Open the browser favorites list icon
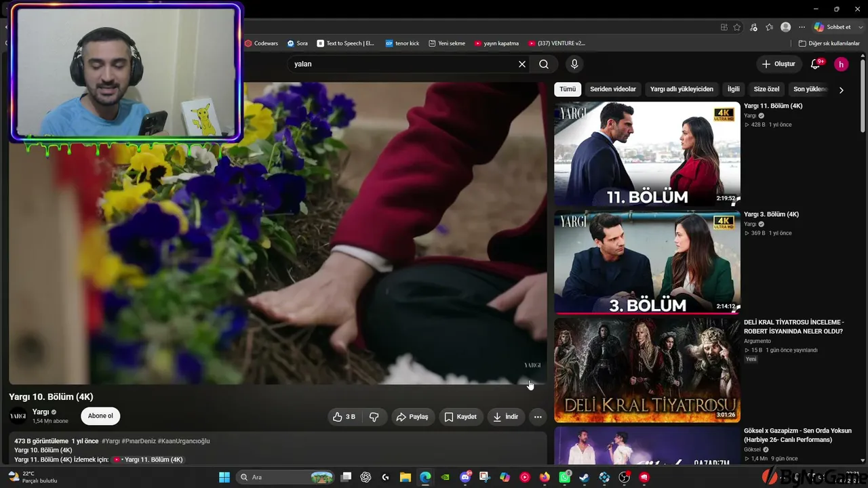 click(x=770, y=27)
